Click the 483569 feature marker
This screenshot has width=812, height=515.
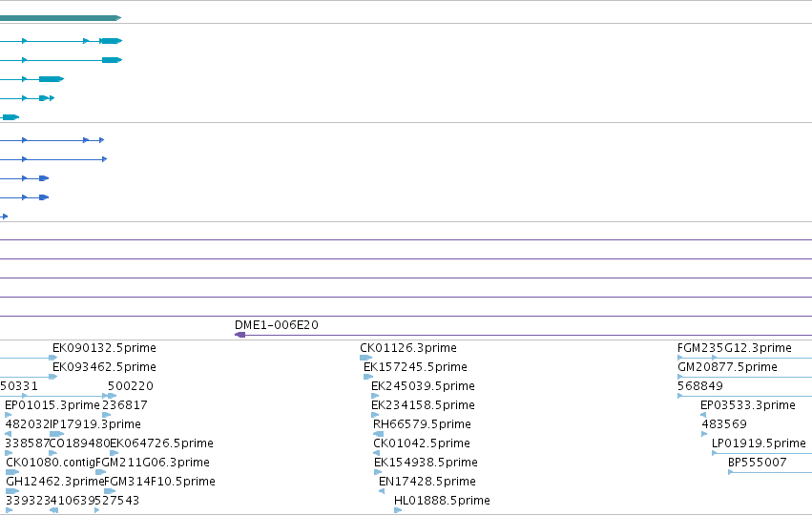(704, 434)
